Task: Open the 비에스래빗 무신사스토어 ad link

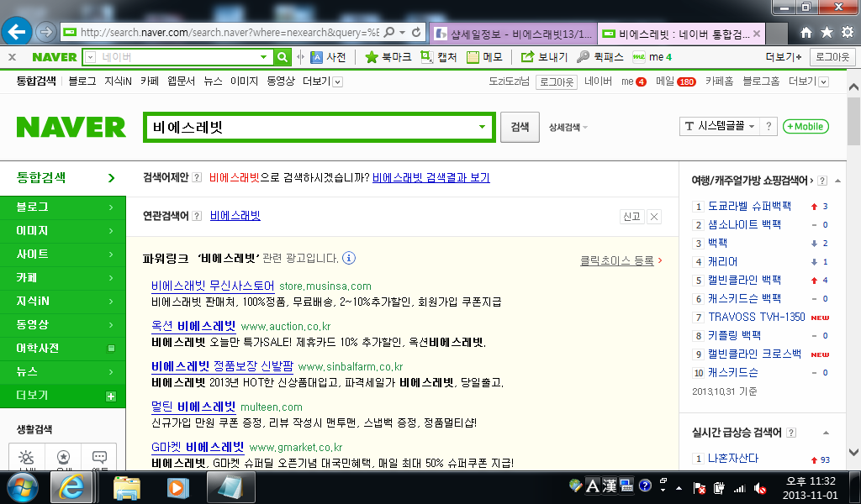Action: [213, 286]
